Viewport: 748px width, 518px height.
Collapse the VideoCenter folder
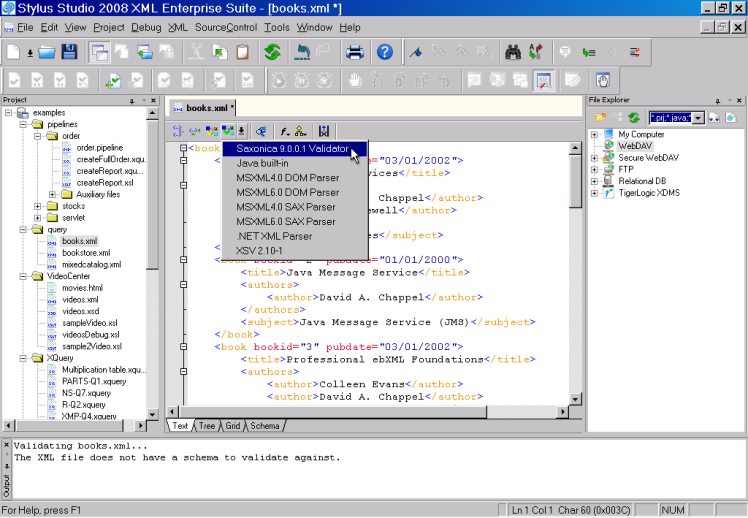(x=23, y=277)
